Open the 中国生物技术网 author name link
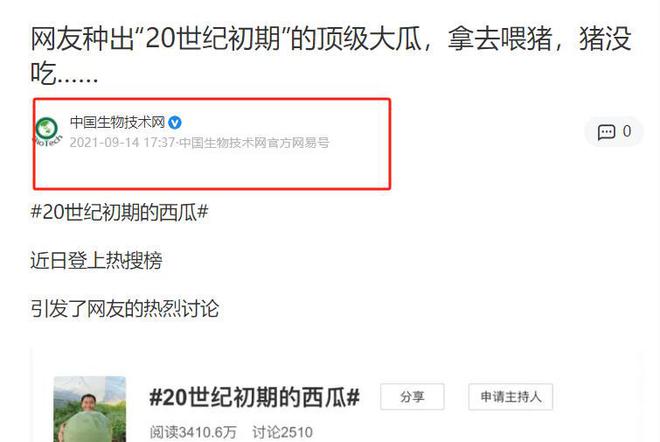The height and width of the screenshot is (442, 660). 117,122
